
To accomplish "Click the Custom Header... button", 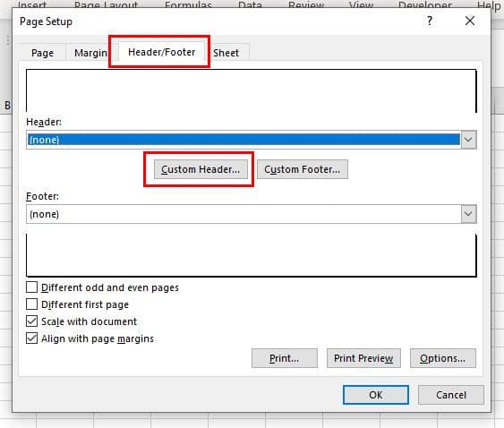I will coord(201,169).
